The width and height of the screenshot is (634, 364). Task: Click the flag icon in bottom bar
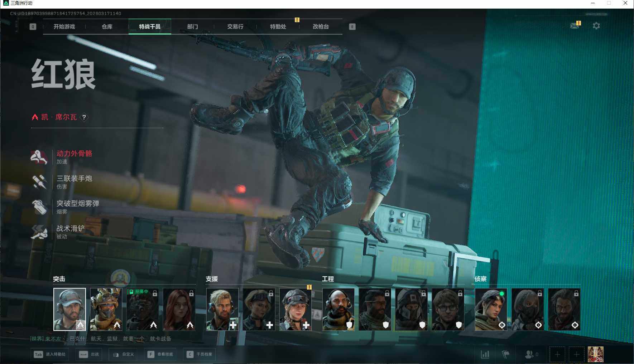tap(505, 354)
